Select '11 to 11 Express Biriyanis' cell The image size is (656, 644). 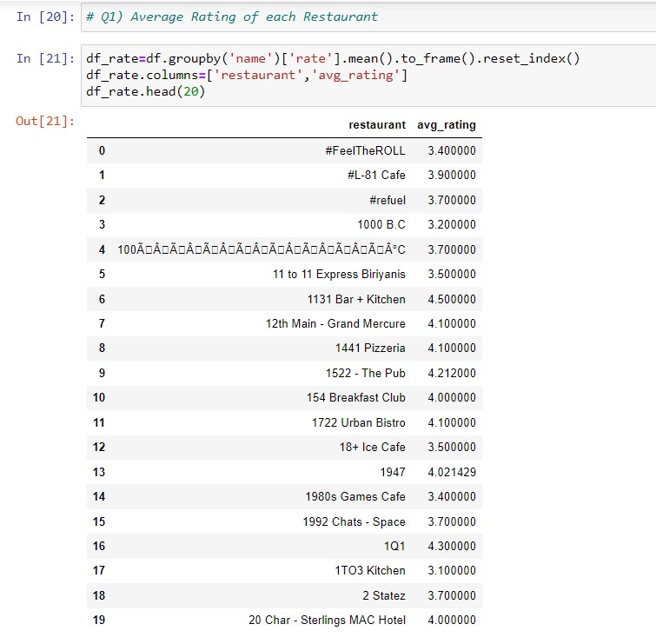click(x=339, y=274)
